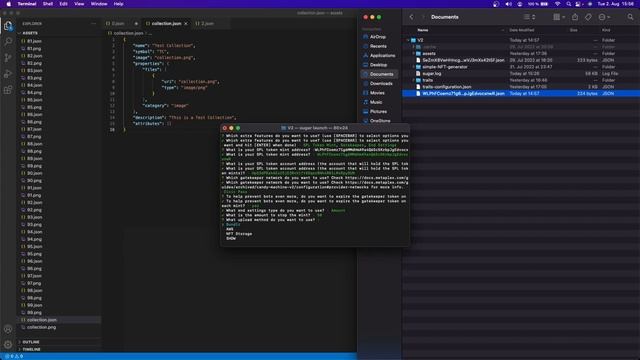The image size is (640, 360).
Task: Select Documents in the Finder sidebar
Action: tap(379, 74)
